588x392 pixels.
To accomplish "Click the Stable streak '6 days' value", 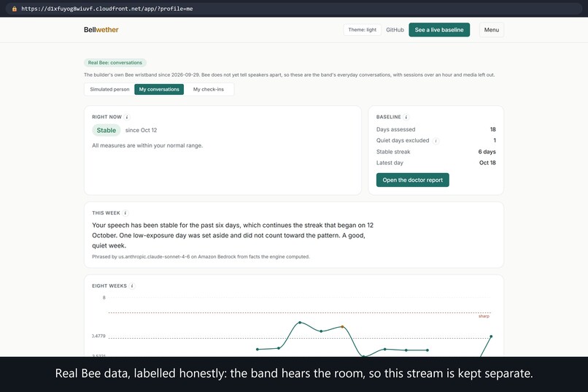I will [x=487, y=152].
